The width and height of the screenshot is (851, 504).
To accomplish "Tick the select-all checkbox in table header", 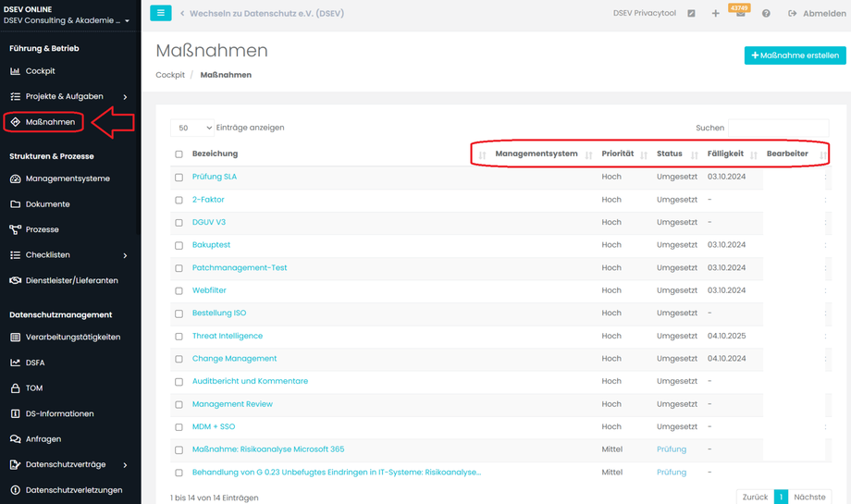I will 179,154.
